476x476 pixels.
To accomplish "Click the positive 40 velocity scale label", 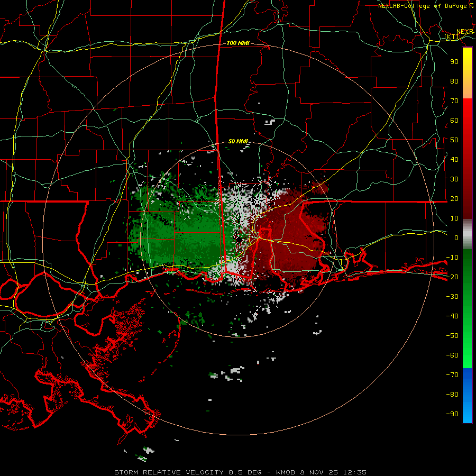I will click(x=454, y=160).
